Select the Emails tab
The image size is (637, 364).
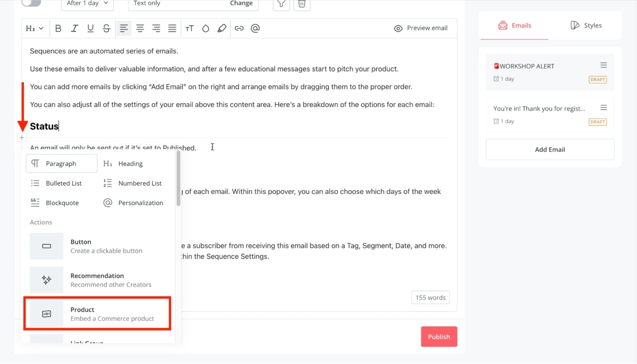514,25
